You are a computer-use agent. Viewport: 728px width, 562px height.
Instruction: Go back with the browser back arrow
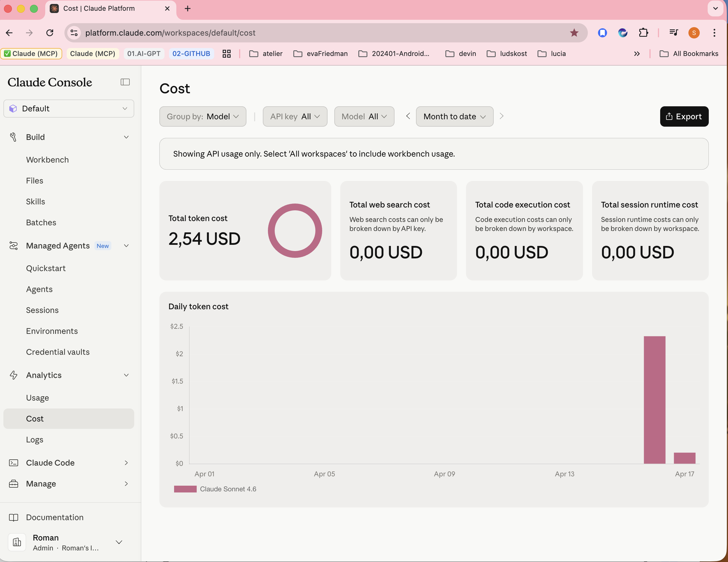(x=9, y=33)
